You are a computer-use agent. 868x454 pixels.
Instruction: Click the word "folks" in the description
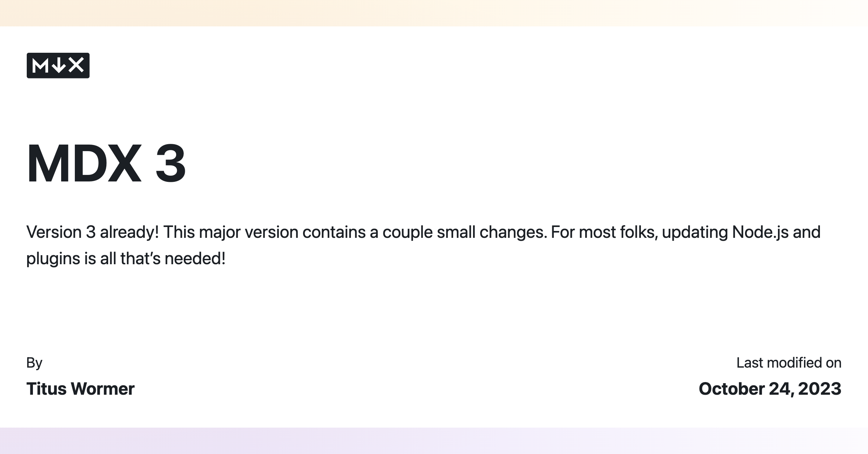638,232
